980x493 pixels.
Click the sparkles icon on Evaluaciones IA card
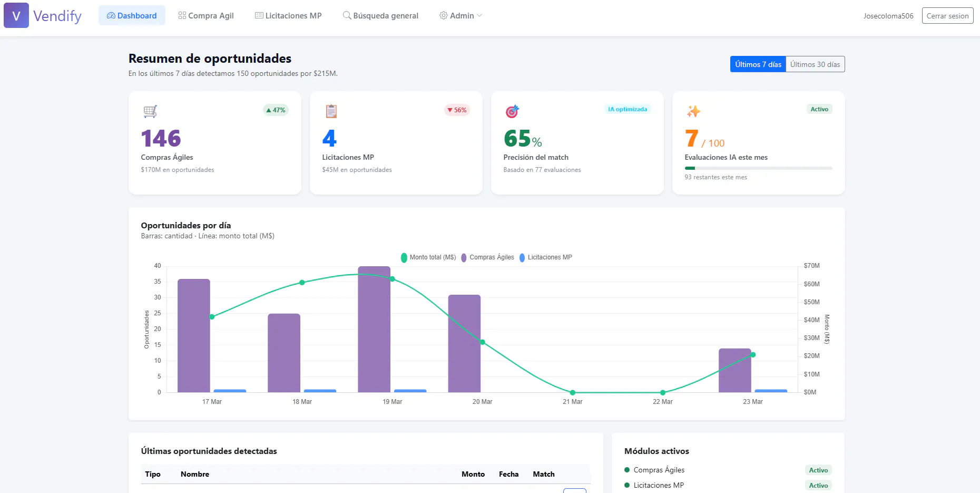(693, 111)
